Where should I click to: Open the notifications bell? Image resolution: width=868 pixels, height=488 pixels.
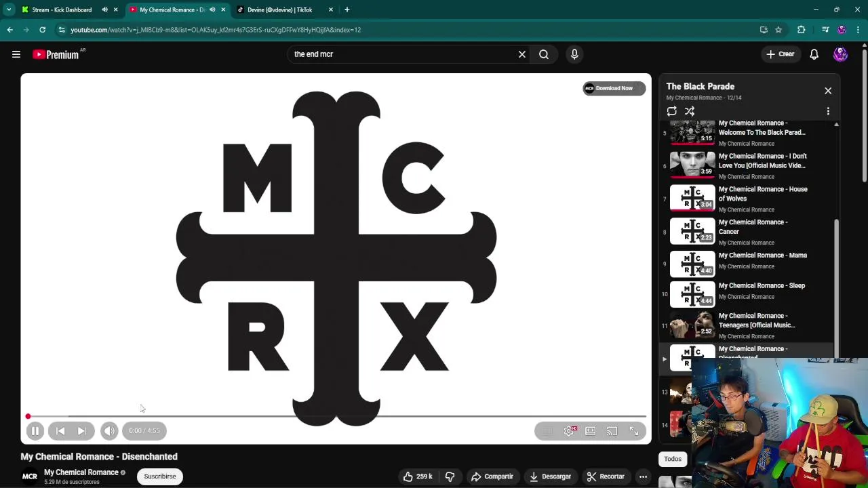point(814,54)
